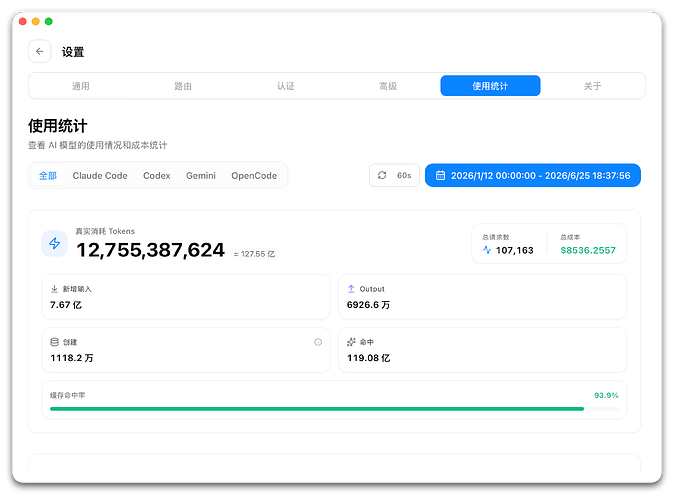
Task: Click the upload icon beside Output
Action: [x=351, y=289]
